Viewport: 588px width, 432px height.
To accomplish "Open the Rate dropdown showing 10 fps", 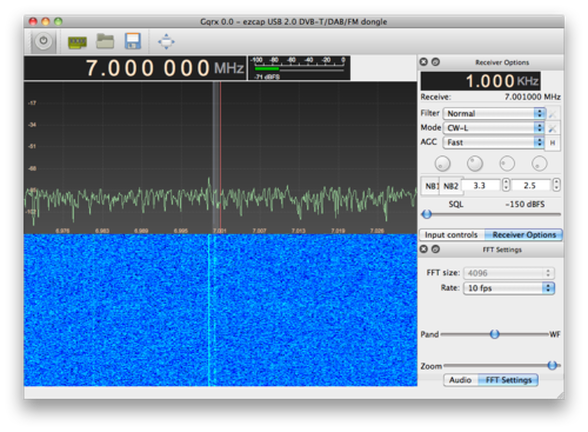I will [x=509, y=288].
